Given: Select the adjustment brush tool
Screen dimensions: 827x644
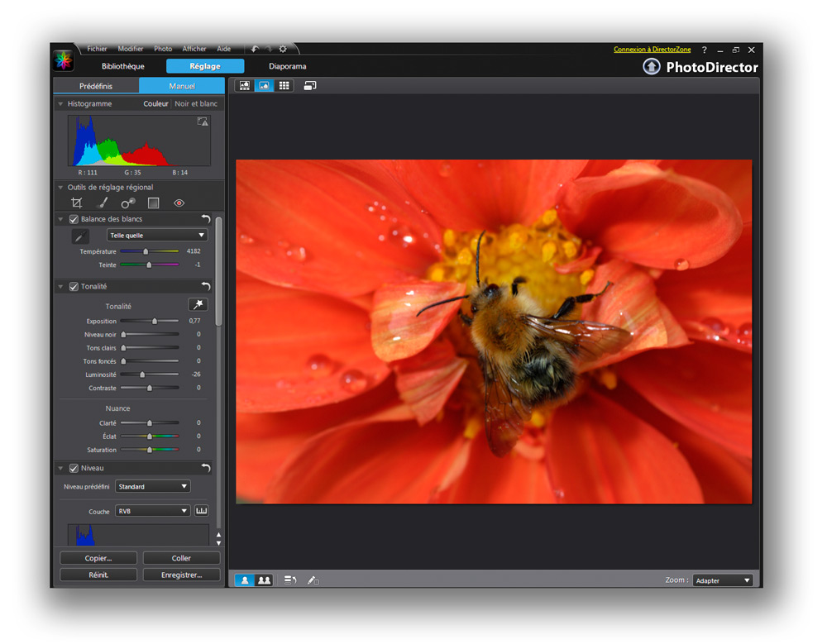Looking at the screenshot, I should 103,203.
